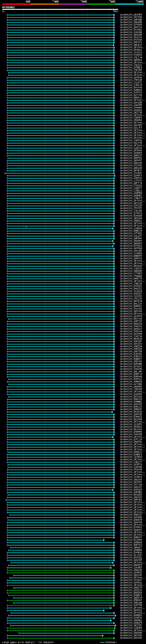Click the 541 end position marker
Image resolution: width=146 pixels, height=644 pixels.
pos(115,11)
